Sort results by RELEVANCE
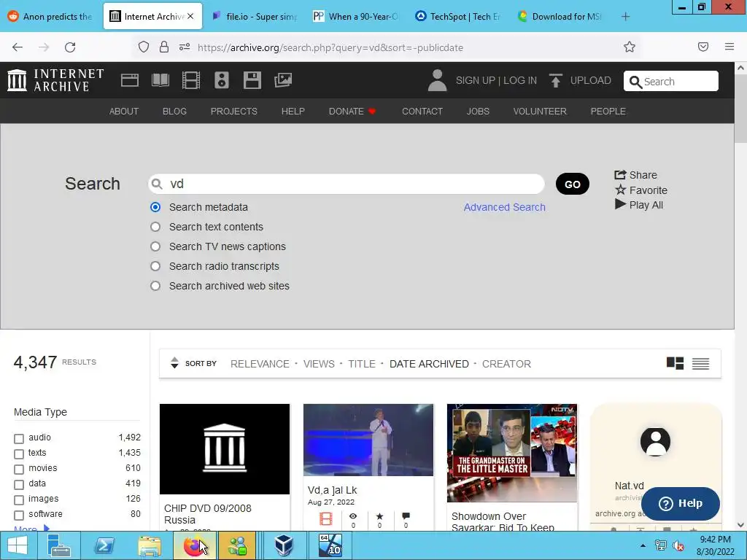Screen dimensions: 747x560 coord(260,364)
